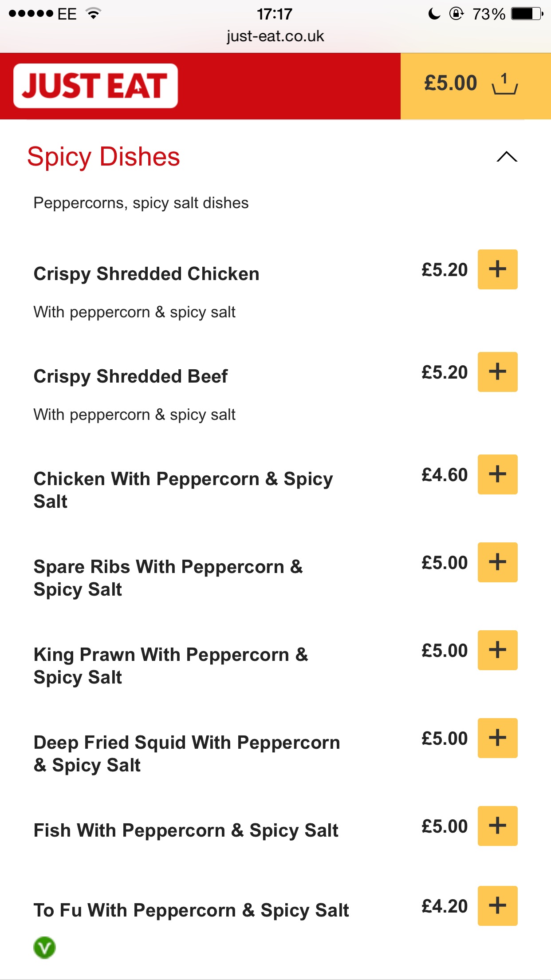Add Deep Fried Squid to basket
The image size is (551, 980).
click(497, 738)
